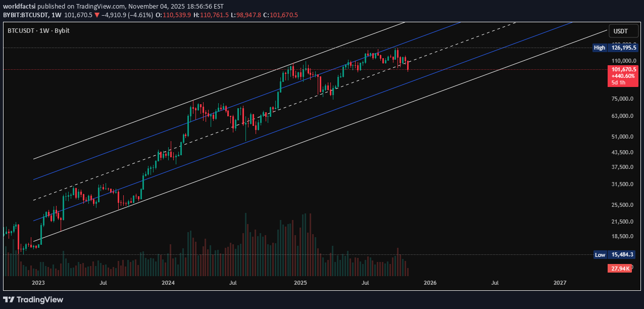Click the 27.94K volume label
The height and width of the screenshot is (309, 644).
pyautogui.click(x=620, y=268)
